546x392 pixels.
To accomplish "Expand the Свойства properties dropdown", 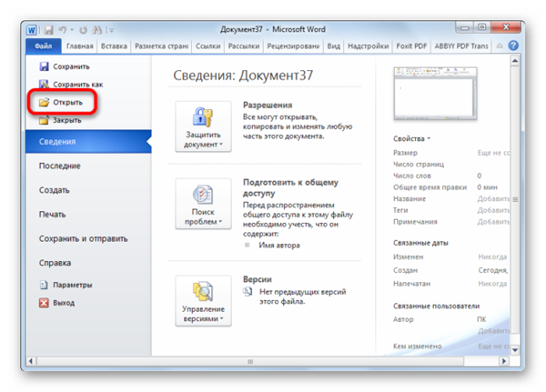I will click(412, 138).
